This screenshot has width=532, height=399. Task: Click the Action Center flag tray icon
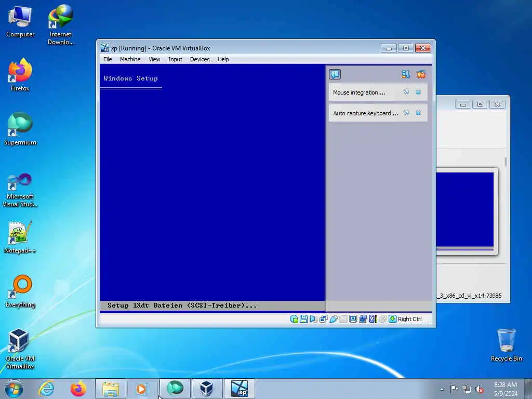tap(454, 389)
